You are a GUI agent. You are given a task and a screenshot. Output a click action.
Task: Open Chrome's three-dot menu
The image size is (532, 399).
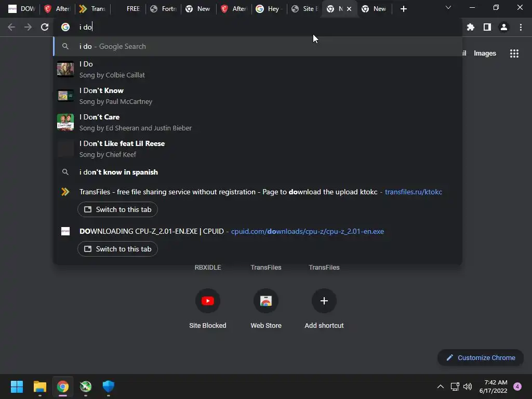pyautogui.click(x=521, y=27)
